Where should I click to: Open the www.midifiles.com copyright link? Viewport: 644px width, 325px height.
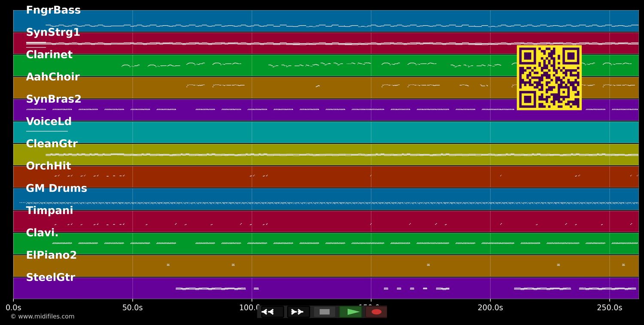click(43, 316)
